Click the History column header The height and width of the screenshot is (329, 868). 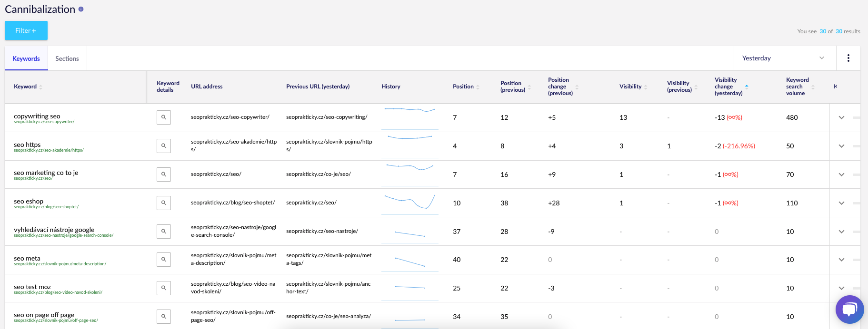(x=391, y=87)
